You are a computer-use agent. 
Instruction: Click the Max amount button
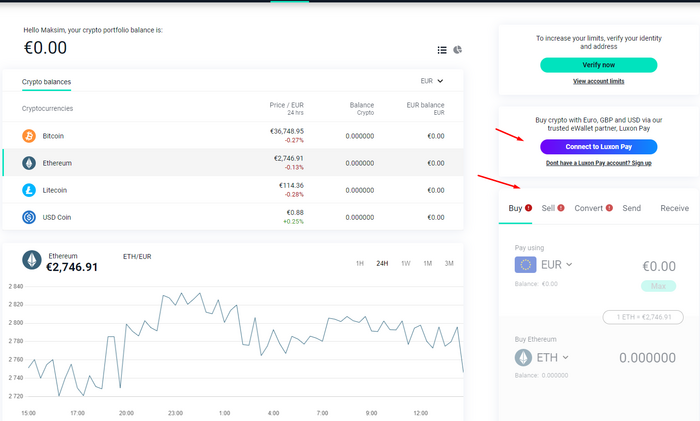[658, 286]
